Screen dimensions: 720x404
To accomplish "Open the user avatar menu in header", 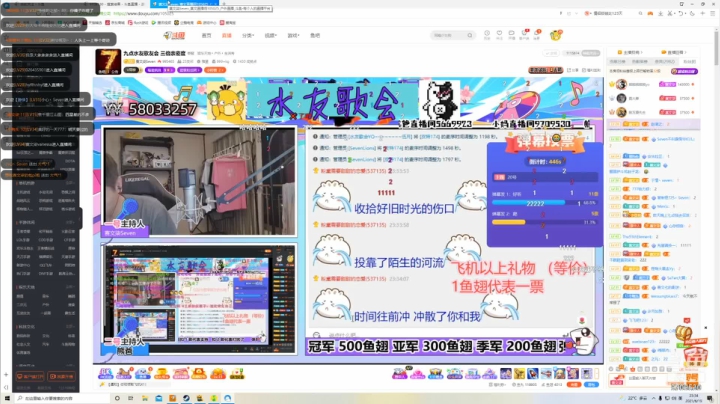I will [x=556, y=35].
